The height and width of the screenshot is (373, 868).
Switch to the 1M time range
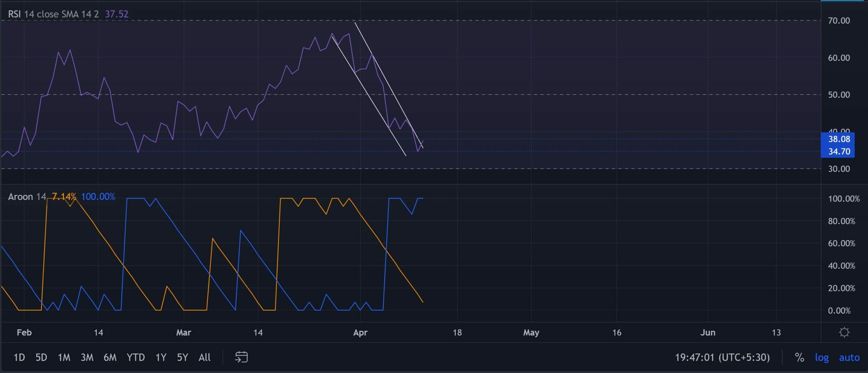pyautogui.click(x=64, y=357)
